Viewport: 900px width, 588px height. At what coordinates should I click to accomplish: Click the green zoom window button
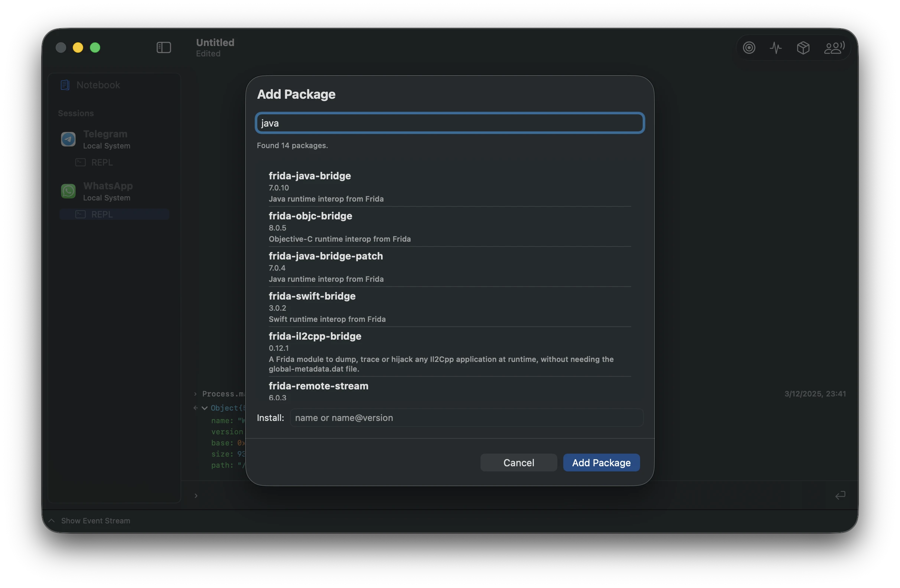[95, 48]
